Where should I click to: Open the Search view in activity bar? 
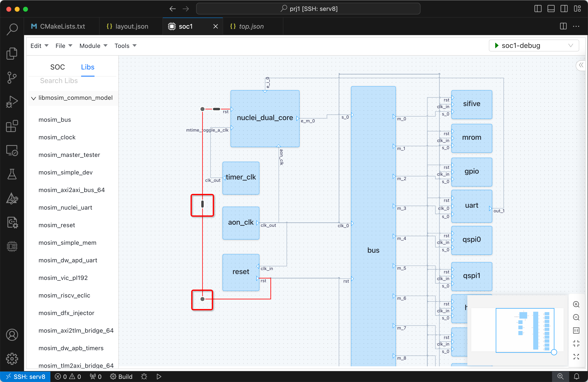click(x=12, y=29)
